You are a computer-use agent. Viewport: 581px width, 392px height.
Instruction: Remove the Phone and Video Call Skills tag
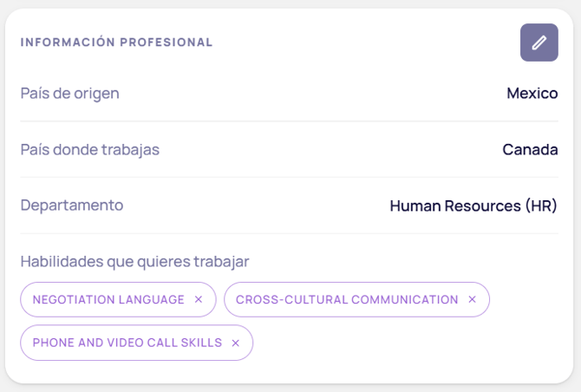235,343
